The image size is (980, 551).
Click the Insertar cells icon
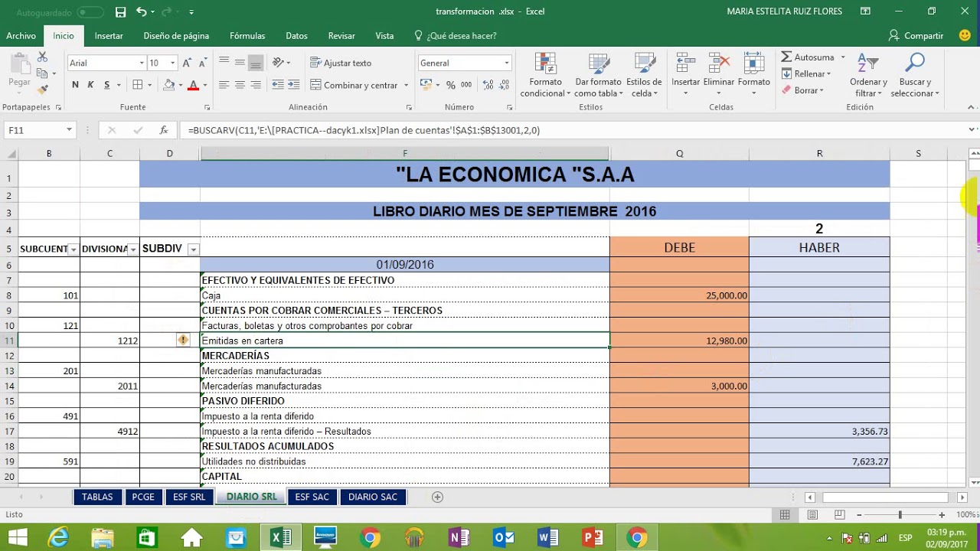click(x=685, y=75)
